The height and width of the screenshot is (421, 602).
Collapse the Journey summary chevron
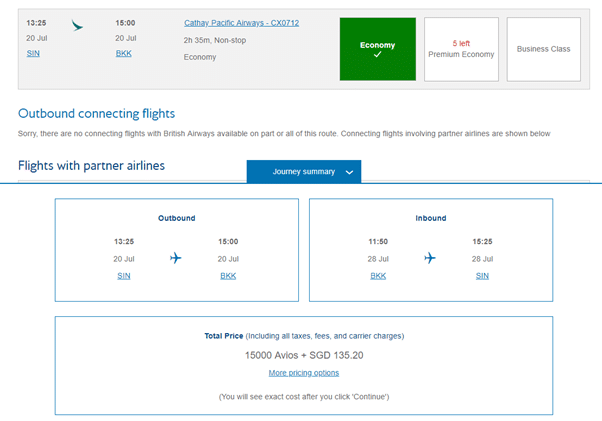(x=349, y=172)
